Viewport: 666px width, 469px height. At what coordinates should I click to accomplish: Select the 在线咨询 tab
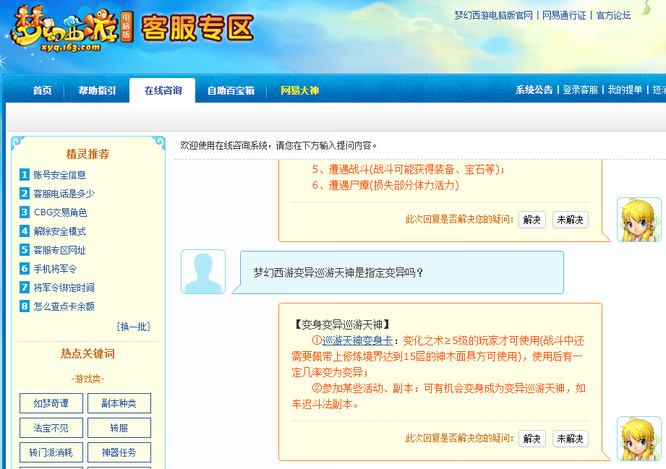click(163, 90)
